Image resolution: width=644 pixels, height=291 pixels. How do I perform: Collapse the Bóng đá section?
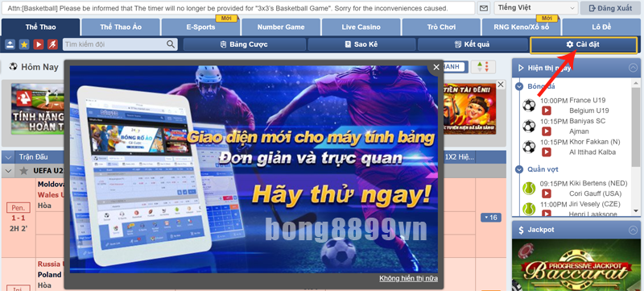pyautogui.click(x=519, y=86)
